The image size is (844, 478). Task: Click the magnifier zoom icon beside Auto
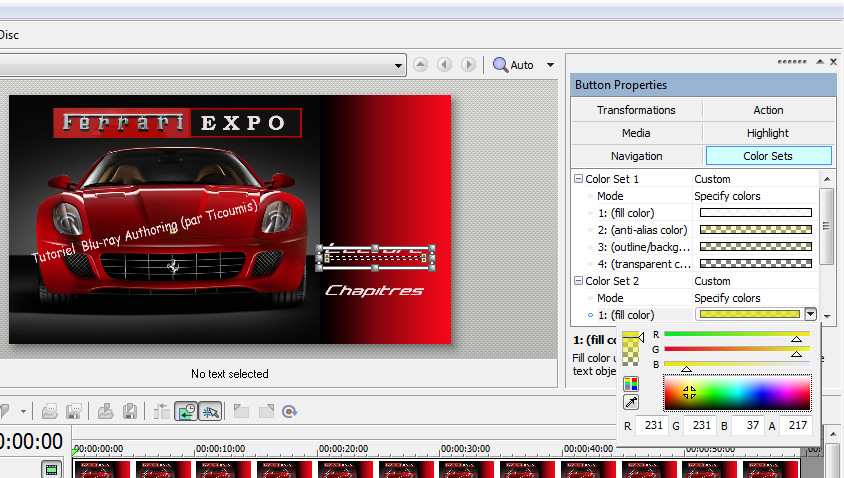(x=500, y=65)
